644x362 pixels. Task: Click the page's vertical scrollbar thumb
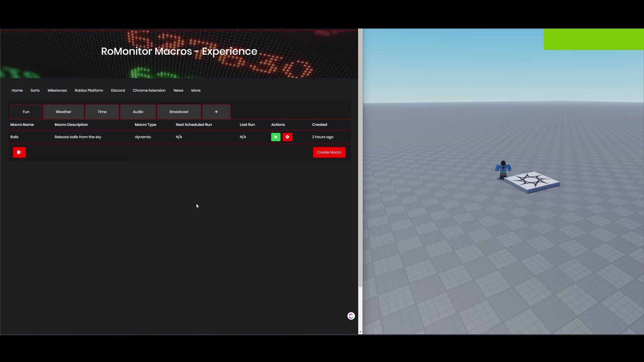coord(360,158)
